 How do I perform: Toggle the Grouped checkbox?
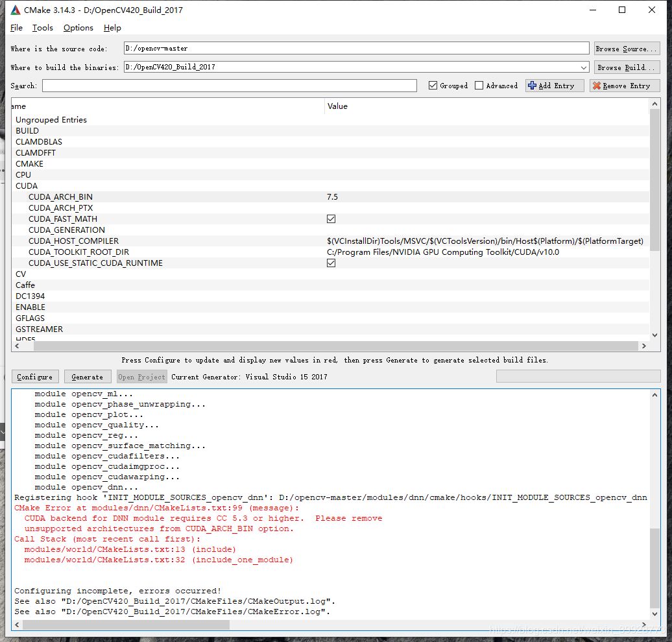(x=433, y=86)
